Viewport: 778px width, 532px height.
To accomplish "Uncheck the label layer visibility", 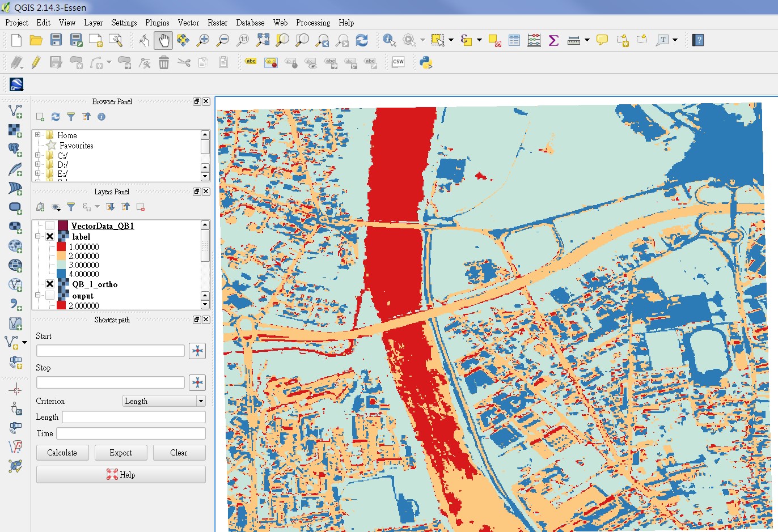I will 50,236.
